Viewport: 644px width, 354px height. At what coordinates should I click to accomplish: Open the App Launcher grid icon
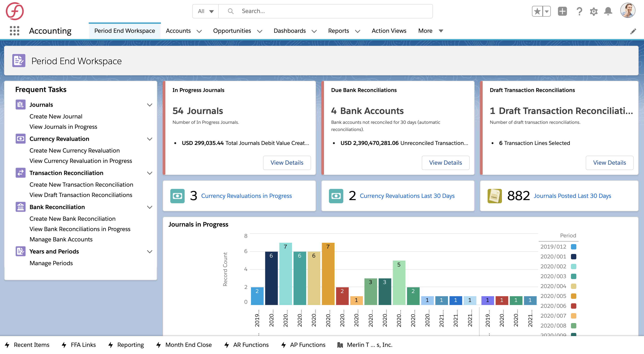pyautogui.click(x=15, y=31)
